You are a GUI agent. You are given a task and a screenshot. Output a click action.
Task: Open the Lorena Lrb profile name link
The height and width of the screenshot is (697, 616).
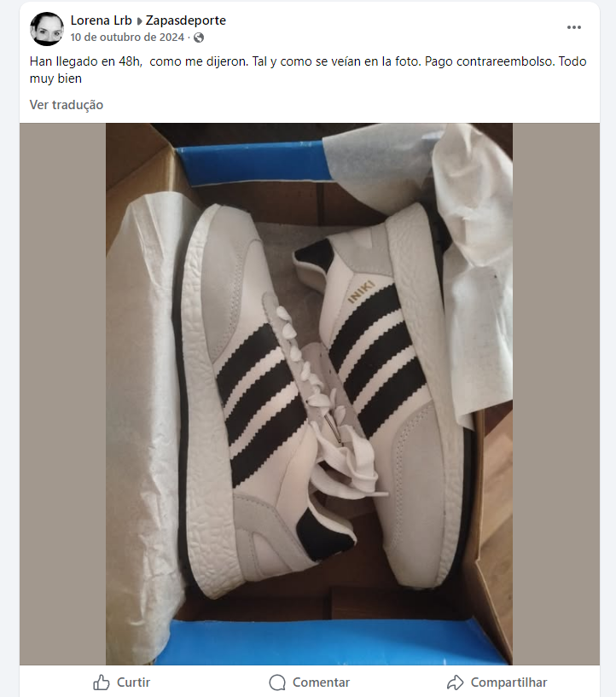tap(102, 20)
